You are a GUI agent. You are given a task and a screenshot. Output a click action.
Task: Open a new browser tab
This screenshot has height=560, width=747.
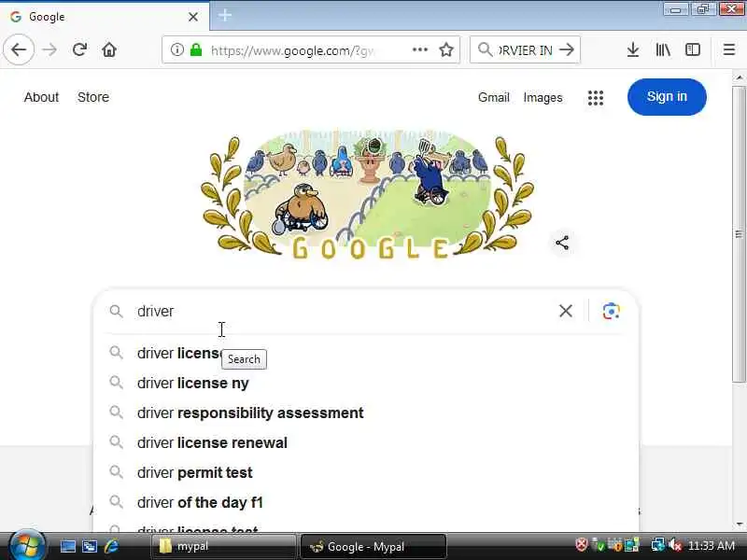[225, 16]
